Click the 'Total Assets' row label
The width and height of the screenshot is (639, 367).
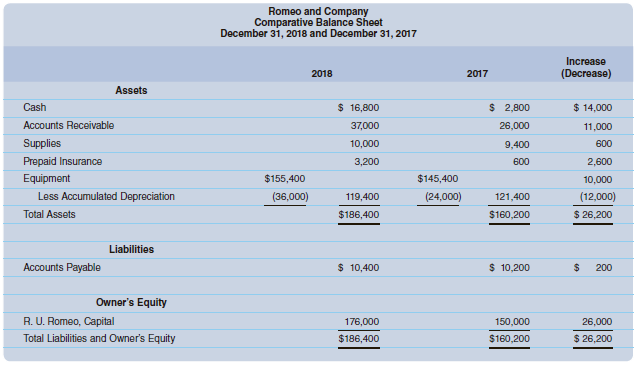49,215
